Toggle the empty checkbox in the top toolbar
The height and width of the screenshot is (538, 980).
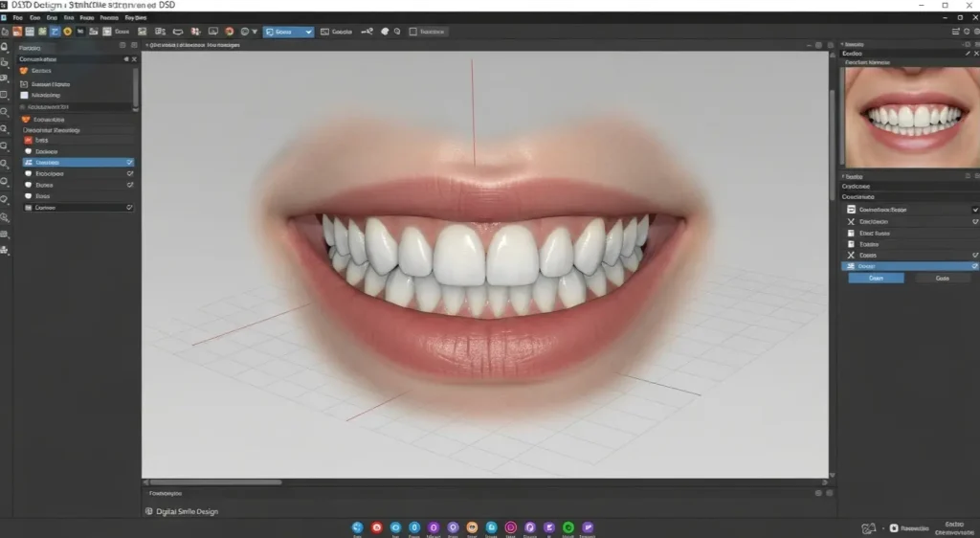coord(413,32)
